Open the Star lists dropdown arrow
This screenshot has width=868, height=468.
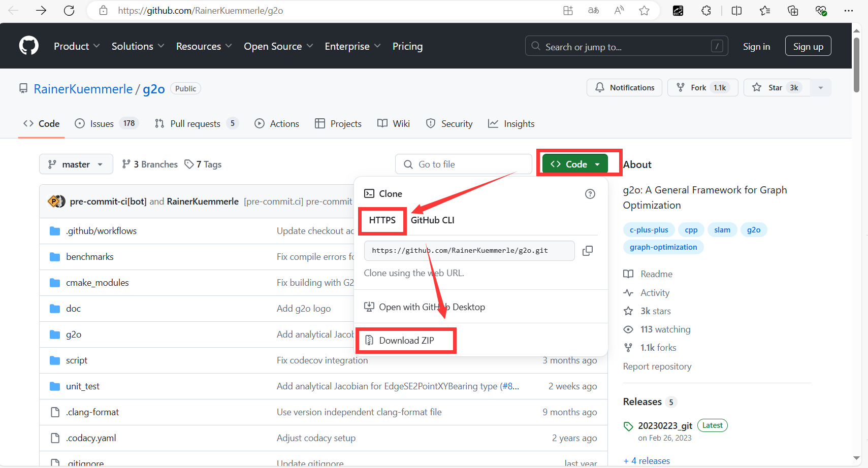(821, 88)
